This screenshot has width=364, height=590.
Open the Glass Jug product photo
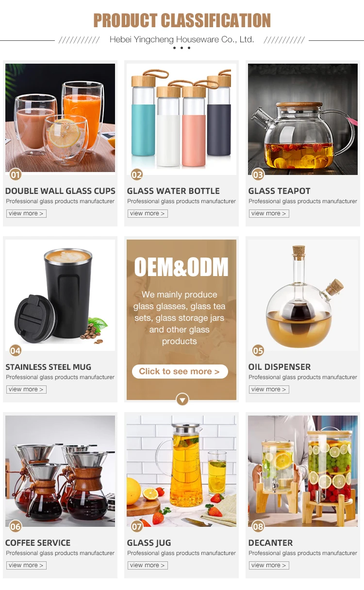pos(182,471)
